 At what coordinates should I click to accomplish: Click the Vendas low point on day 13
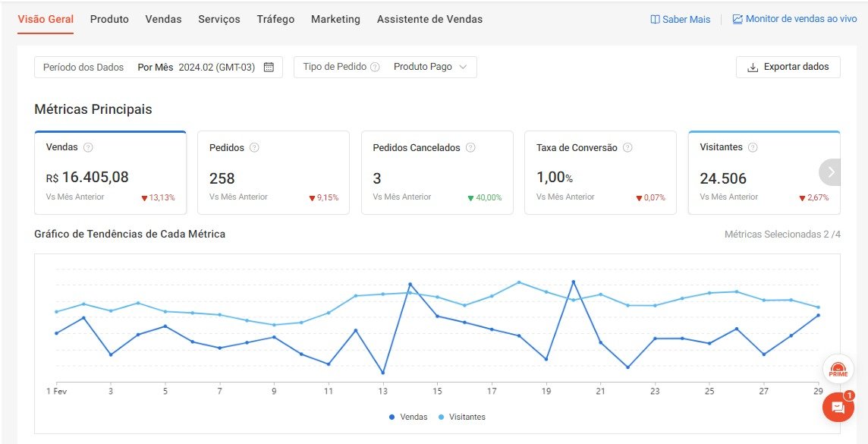click(x=383, y=373)
